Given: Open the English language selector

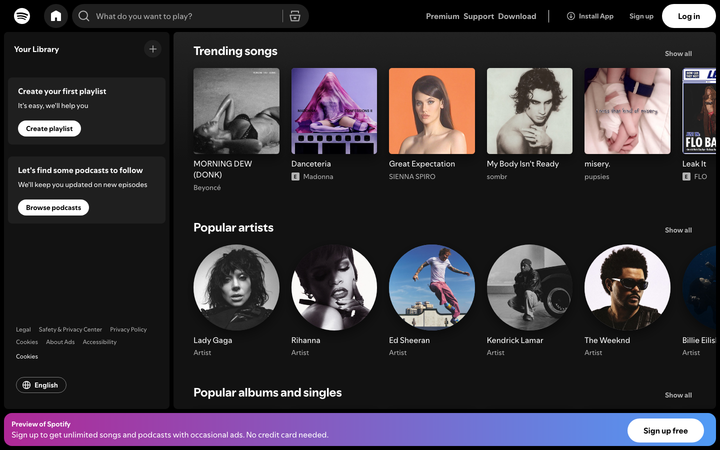Looking at the screenshot, I should [41, 385].
